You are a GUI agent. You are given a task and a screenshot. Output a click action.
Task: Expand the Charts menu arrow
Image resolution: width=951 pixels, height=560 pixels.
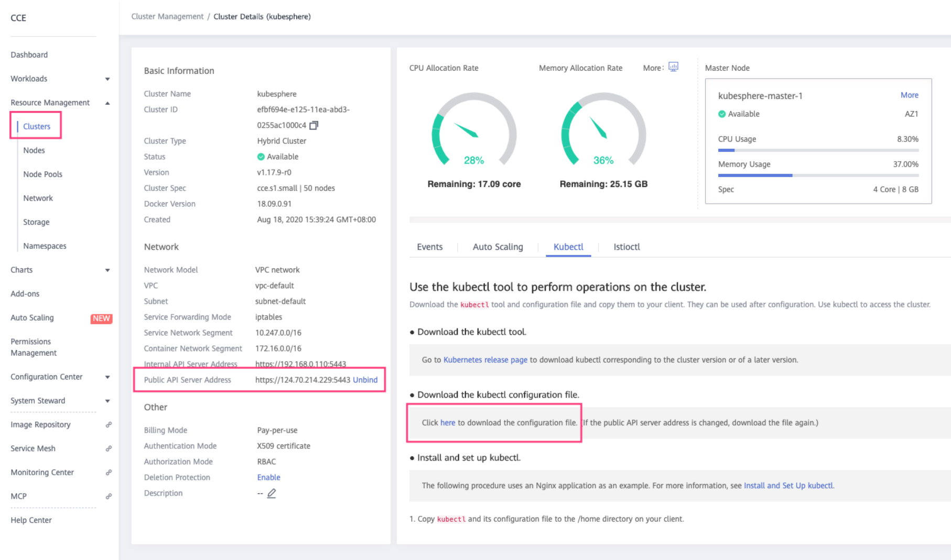[107, 270]
